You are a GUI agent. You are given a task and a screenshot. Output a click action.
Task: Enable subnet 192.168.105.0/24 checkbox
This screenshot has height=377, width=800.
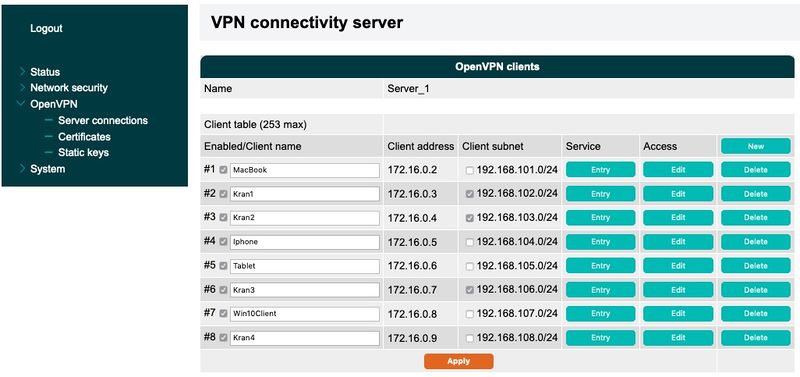point(469,266)
